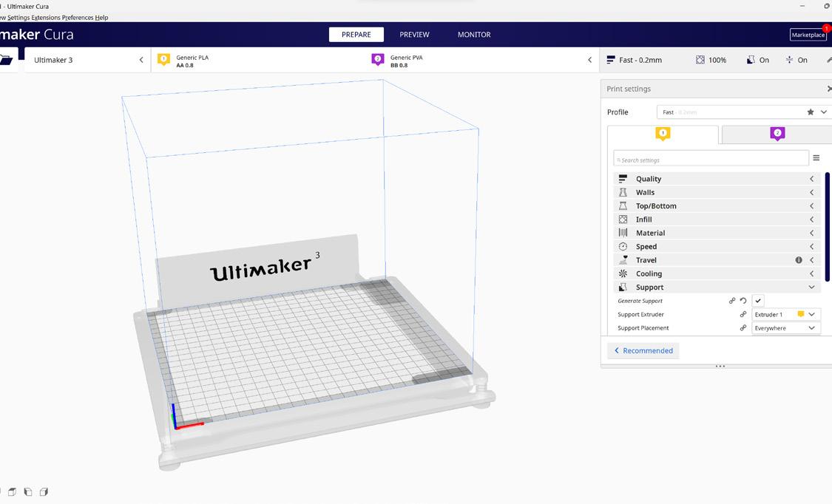This screenshot has height=504, width=832.
Task: Switch to top view cube icon
Action: (12, 492)
